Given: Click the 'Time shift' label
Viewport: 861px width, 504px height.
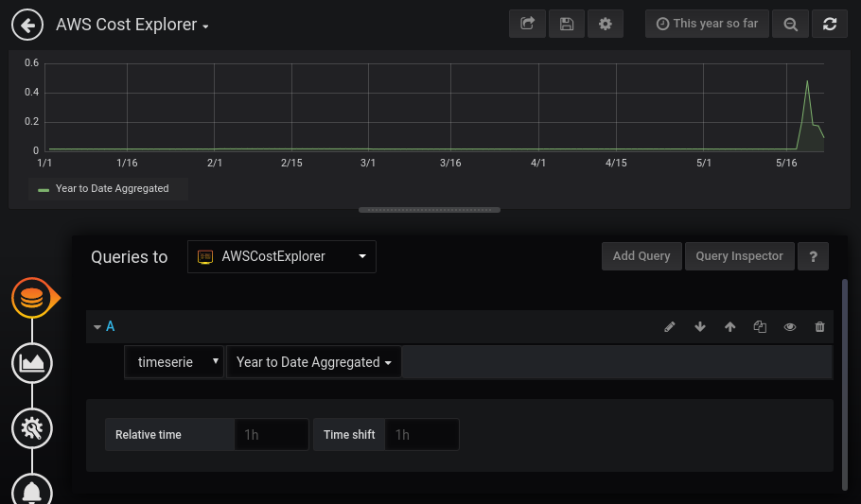Looking at the screenshot, I should pos(349,435).
